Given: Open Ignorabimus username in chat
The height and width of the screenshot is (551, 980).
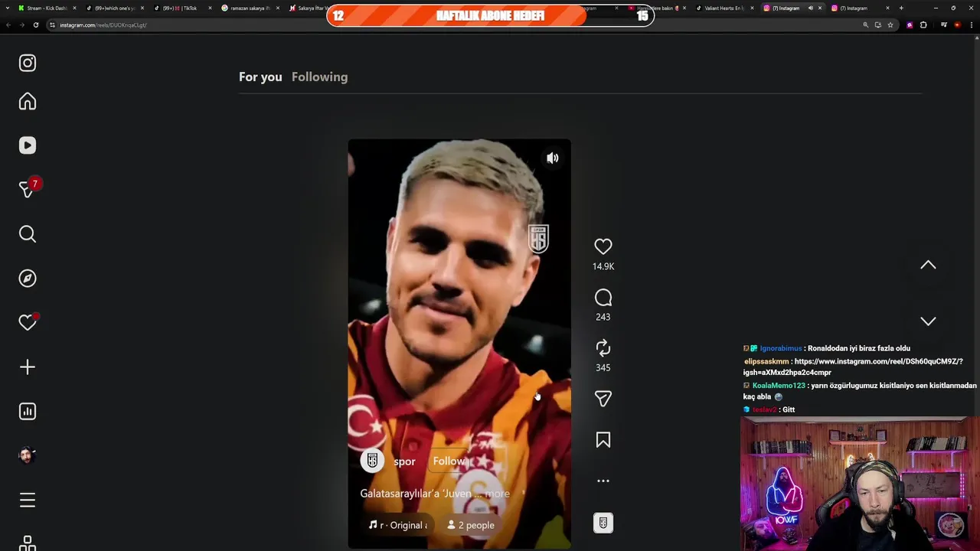Looking at the screenshot, I should pos(781,348).
